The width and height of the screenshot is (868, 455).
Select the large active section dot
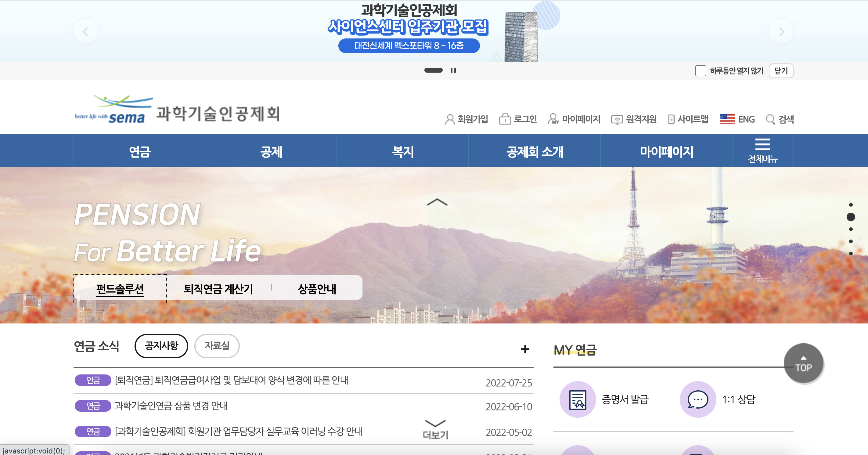(x=851, y=217)
